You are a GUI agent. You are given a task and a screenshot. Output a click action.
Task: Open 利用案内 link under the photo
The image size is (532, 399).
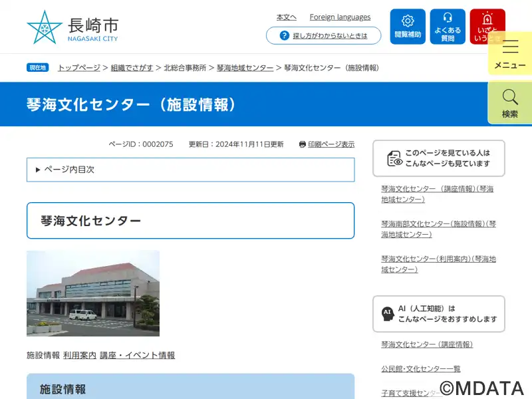(80, 355)
